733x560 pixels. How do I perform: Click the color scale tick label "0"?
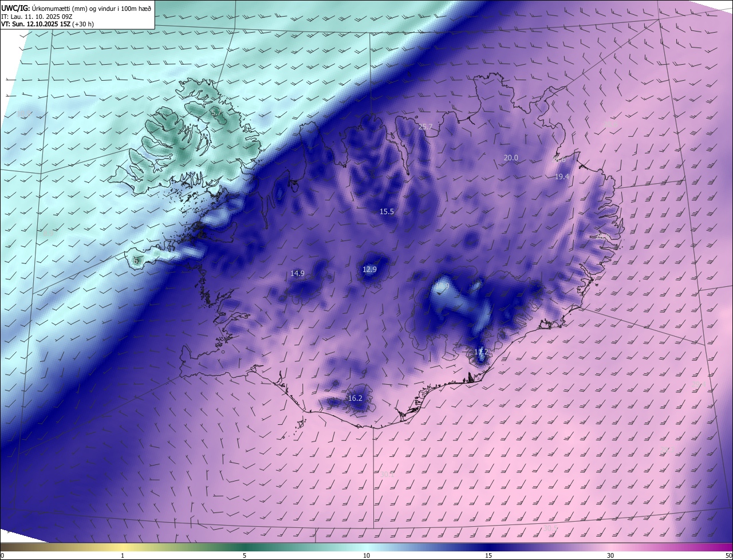2,555
